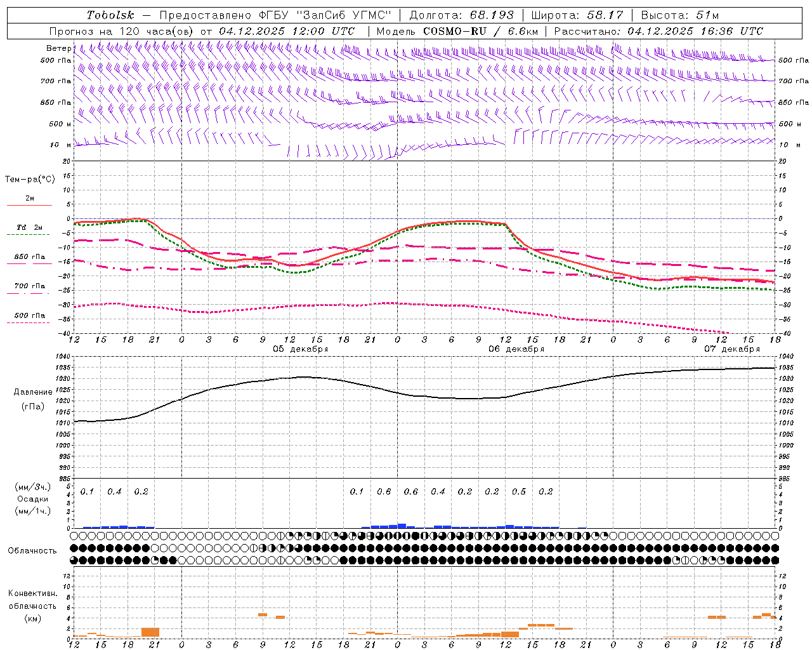Click the 'Осадки' precipitation label
This screenshot has height=650, width=812.
[x=33, y=499]
